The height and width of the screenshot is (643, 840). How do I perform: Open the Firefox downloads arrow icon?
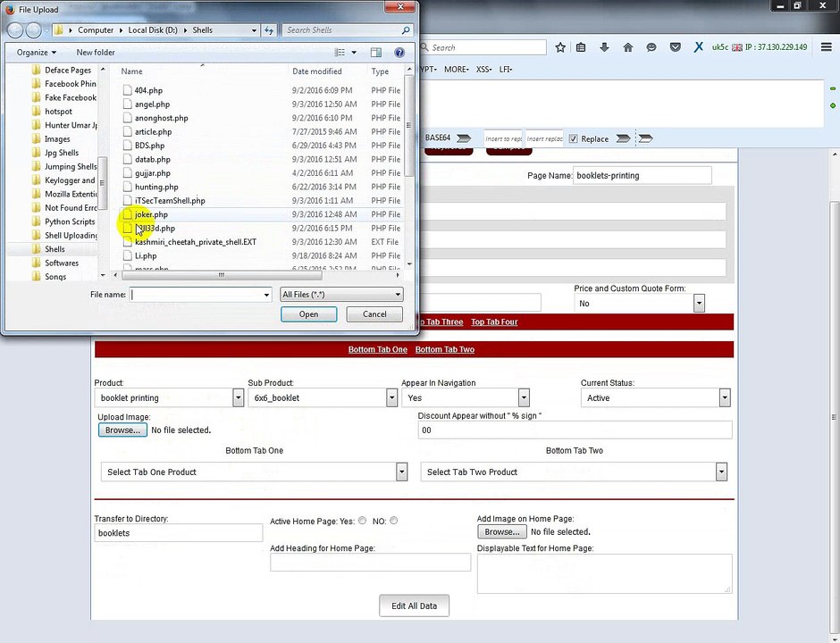point(604,47)
